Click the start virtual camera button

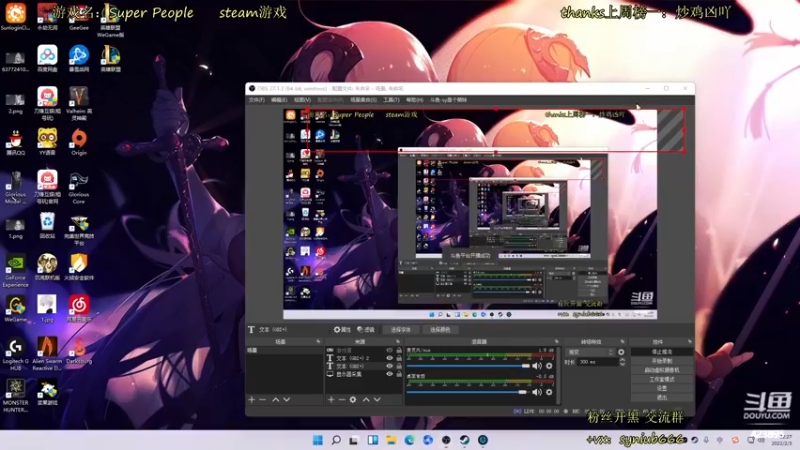click(662, 370)
